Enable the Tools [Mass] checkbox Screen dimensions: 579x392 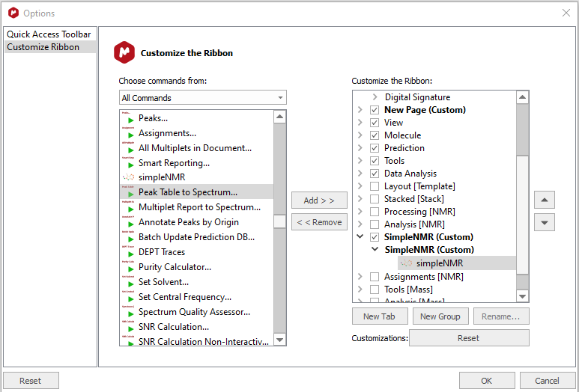pos(375,289)
